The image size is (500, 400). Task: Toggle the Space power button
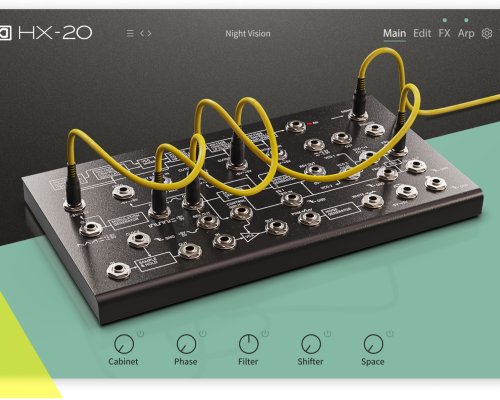pos(390,333)
